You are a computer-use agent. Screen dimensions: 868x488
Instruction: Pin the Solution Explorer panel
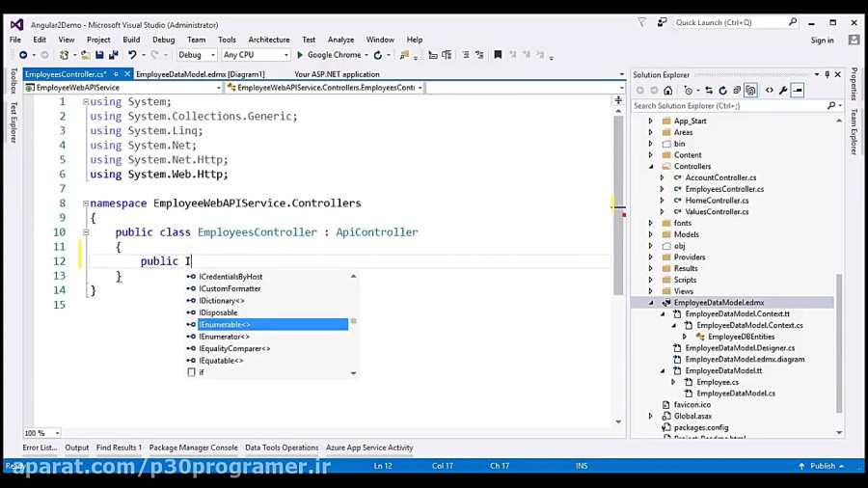click(x=827, y=74)
